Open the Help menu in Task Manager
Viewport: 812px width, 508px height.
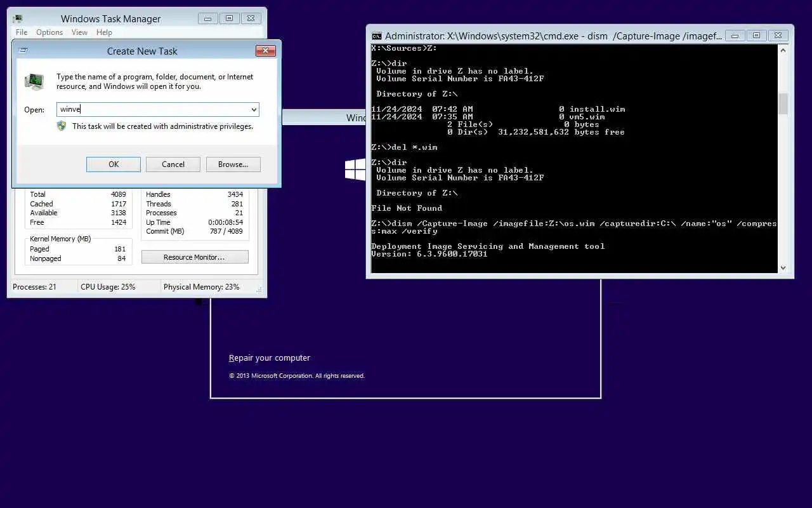pyautogui.click(x=104, y=32)
